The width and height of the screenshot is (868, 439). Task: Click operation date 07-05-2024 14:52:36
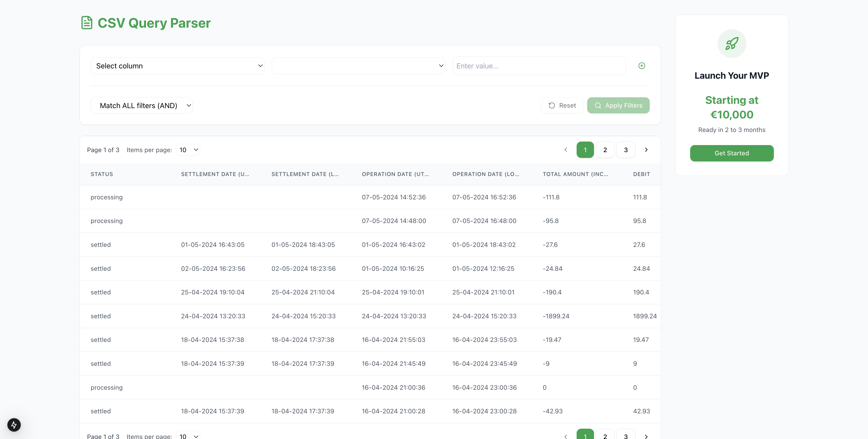pyautogui.click(x=394, y=197)
